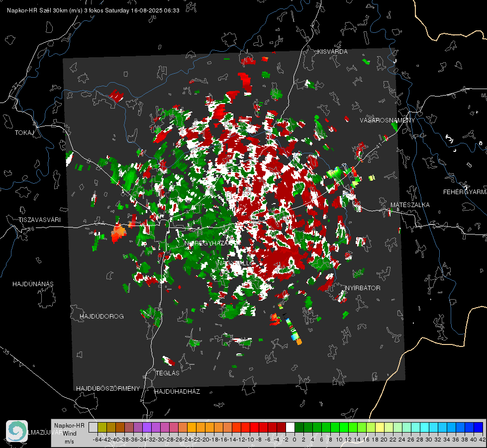Click the KISVÁRDA city label
This screenshot has height=448, width=487.
point(332,52)
